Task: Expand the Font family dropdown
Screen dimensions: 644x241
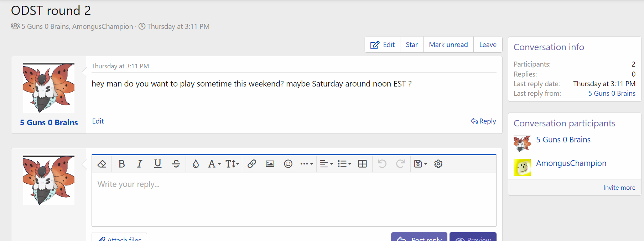Action: (x=214, y=164)
